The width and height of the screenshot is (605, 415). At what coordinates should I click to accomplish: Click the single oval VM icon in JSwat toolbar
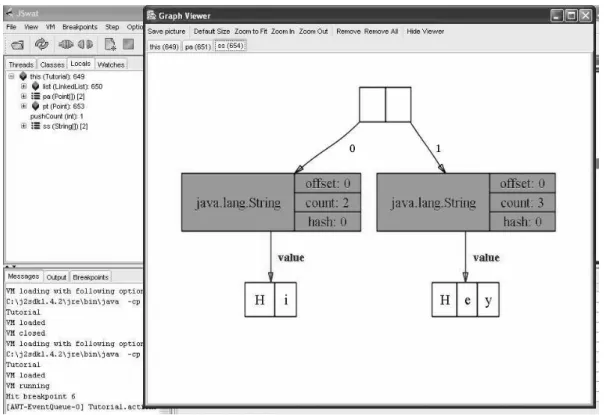coord(66,44)
